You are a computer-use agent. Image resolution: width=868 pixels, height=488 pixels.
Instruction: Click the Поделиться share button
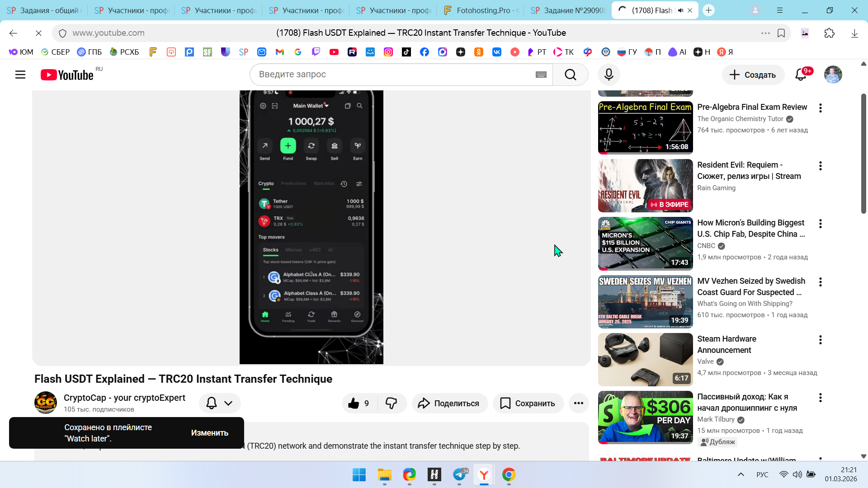tap(449, 403)
